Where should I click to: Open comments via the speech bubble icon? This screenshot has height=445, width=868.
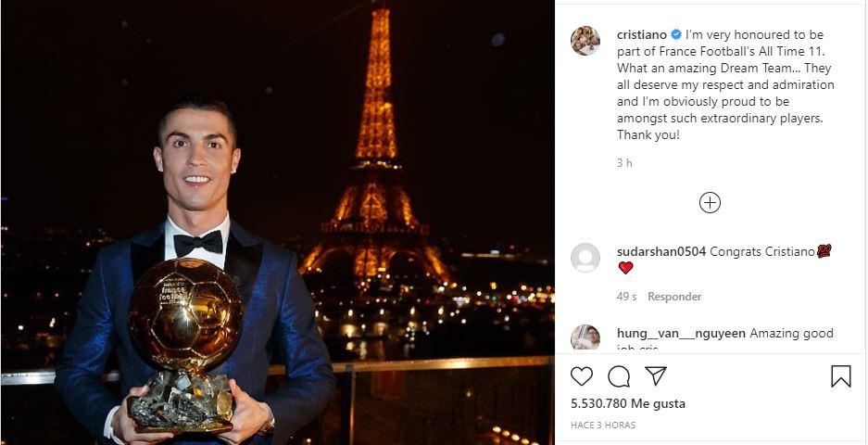click(618, 376)
